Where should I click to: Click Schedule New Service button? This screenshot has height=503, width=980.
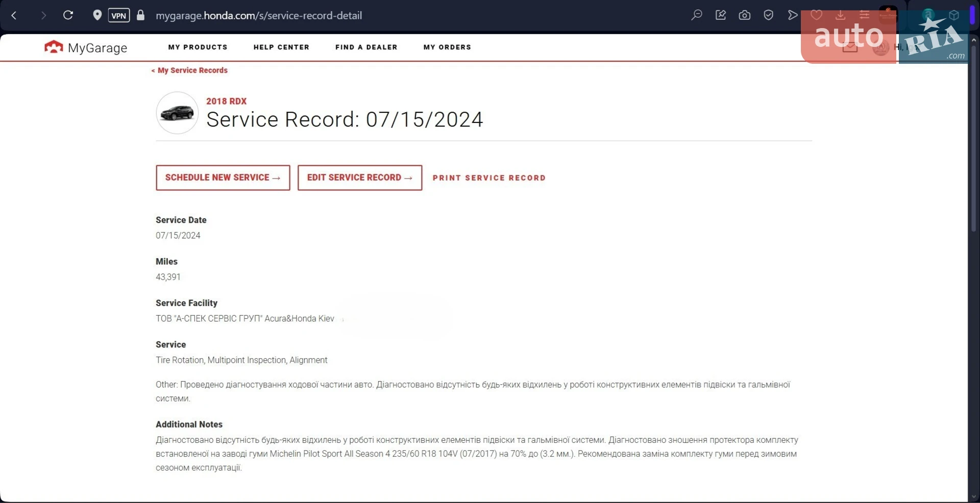pyautogui.click(x=223, y=178)
